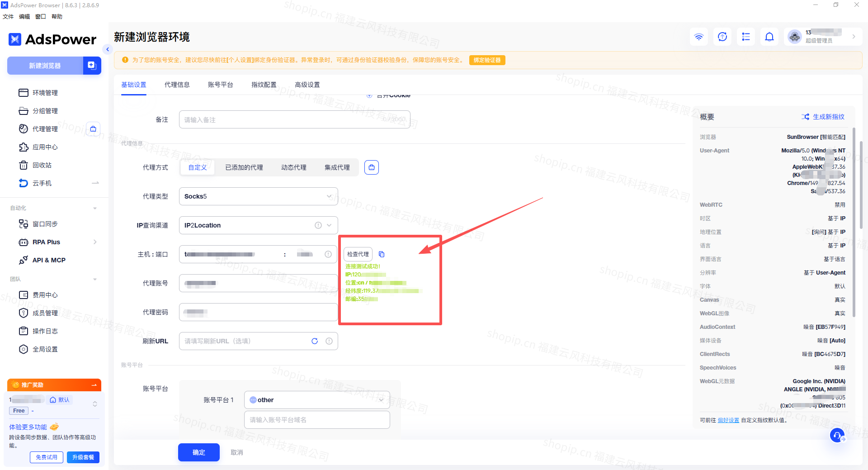This screenshot has width=868, height=470.
Task: Open the 编辑 menu
Action: 24,17
